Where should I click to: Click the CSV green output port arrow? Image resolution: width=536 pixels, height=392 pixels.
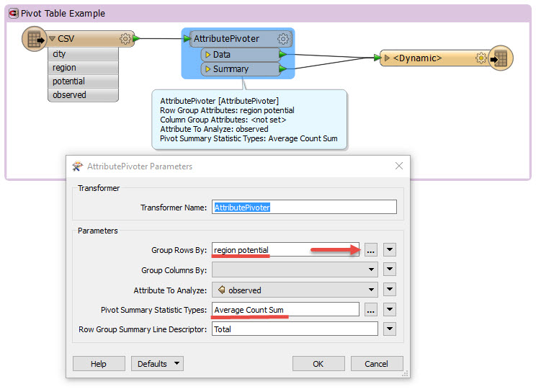point(136,38)
